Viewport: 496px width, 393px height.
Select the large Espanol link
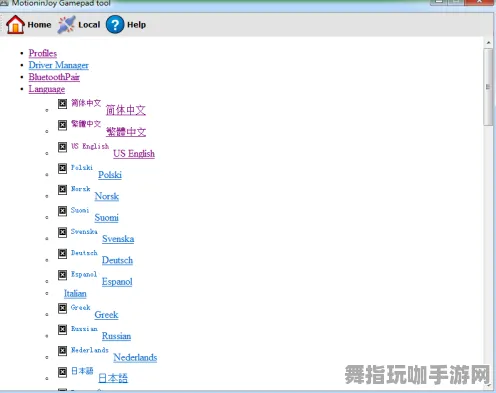click(117, 282)
